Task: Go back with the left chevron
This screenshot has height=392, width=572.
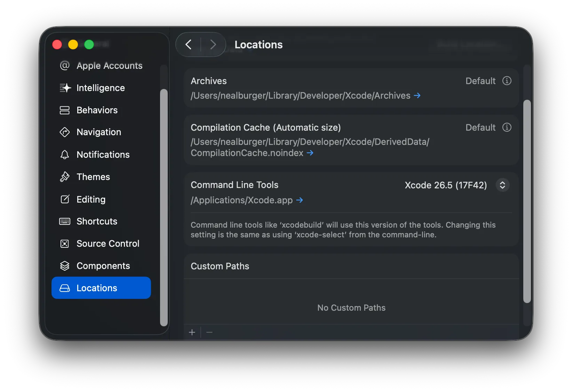Action: pyautogui.click(x=189, y=44)
